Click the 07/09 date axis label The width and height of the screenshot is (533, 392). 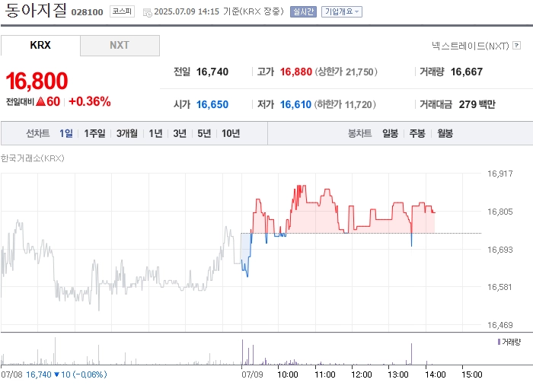(x=252, y=374)
